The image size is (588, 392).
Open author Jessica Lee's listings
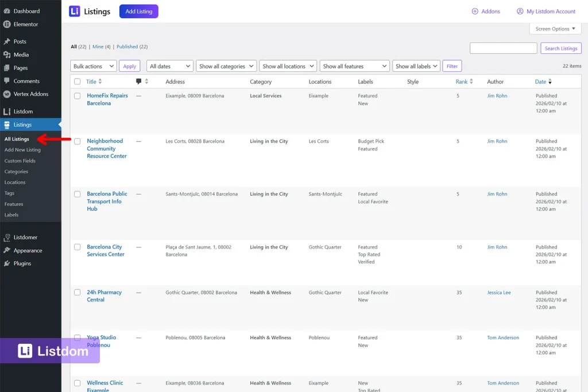[499, 292]
